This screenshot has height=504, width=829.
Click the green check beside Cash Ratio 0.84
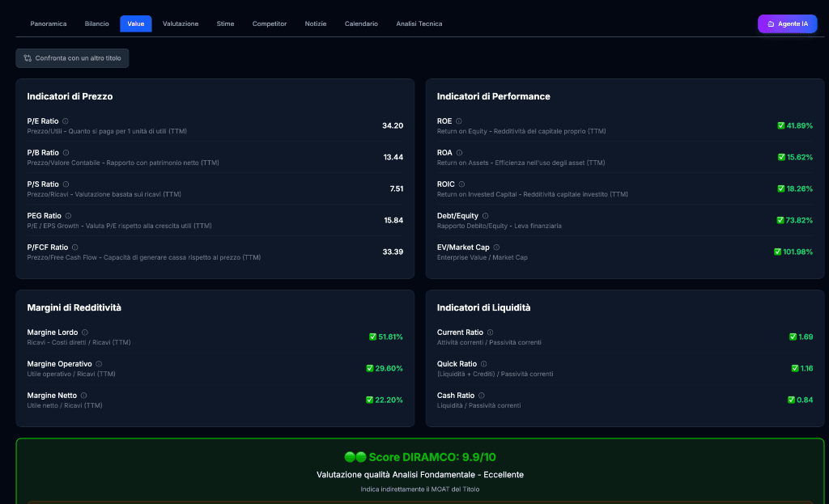[x=791, y=400]
